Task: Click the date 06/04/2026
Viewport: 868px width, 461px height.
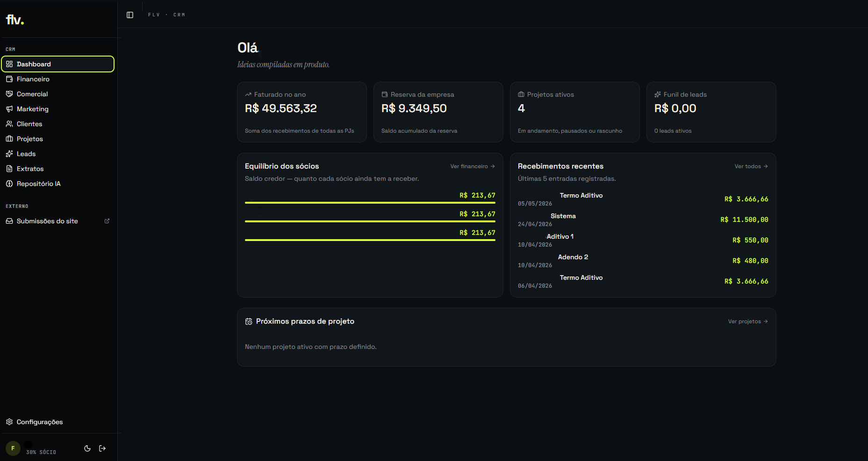Action: point(535,286)
